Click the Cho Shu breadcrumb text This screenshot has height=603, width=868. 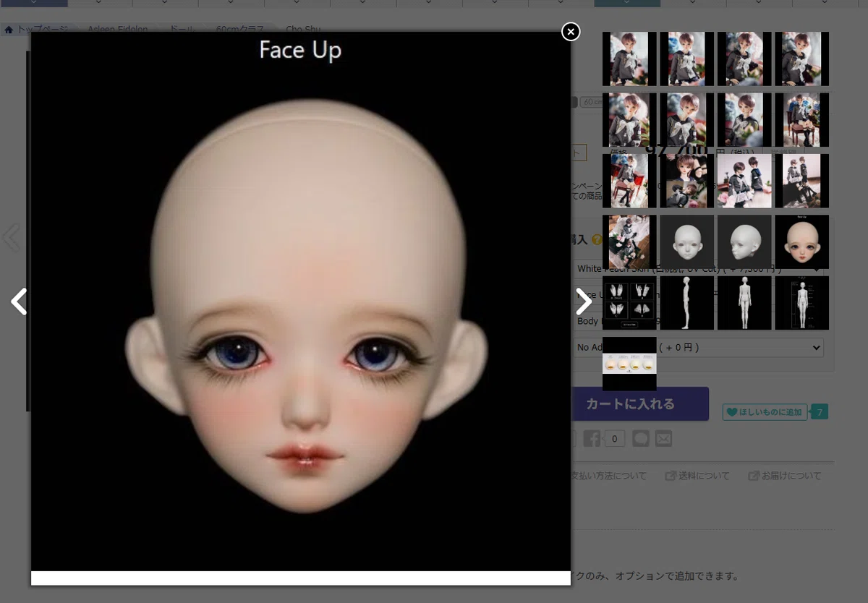tap(303, 30)
